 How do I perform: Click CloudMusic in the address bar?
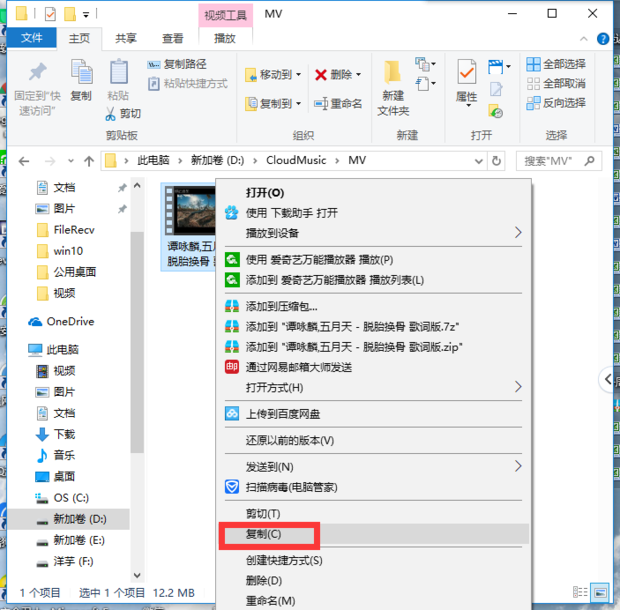click(296, 161)
